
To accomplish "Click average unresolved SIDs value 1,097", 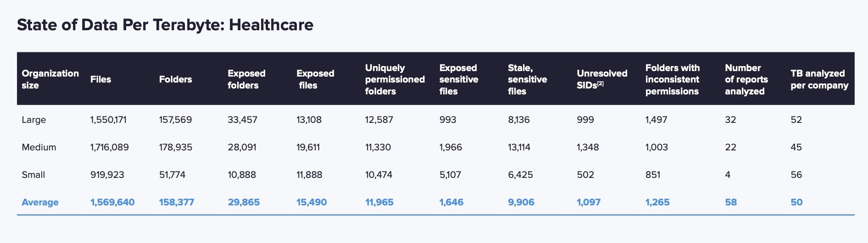I will point(588,202).
